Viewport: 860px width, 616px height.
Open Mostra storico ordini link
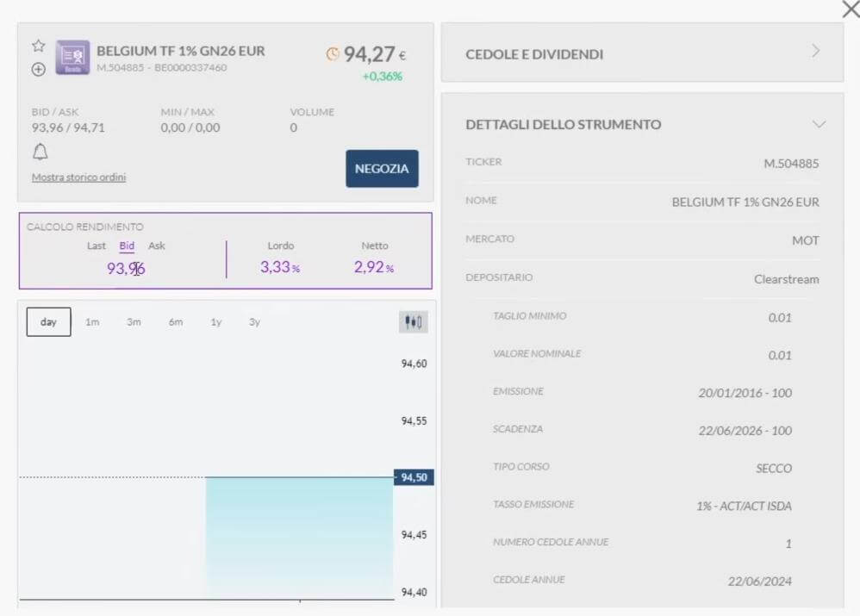(78, 177)
